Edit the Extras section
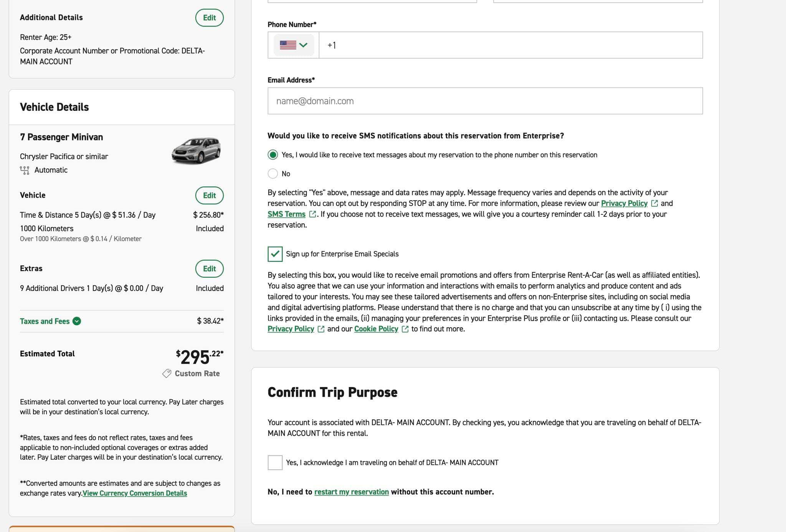This screenshot has width=786, height=532. coord(210,268)
